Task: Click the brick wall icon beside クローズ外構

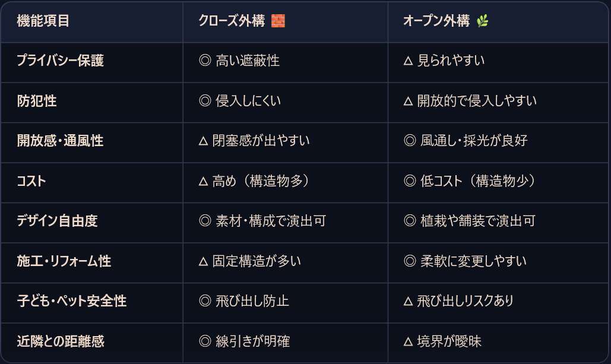Action: click(278, 21)
